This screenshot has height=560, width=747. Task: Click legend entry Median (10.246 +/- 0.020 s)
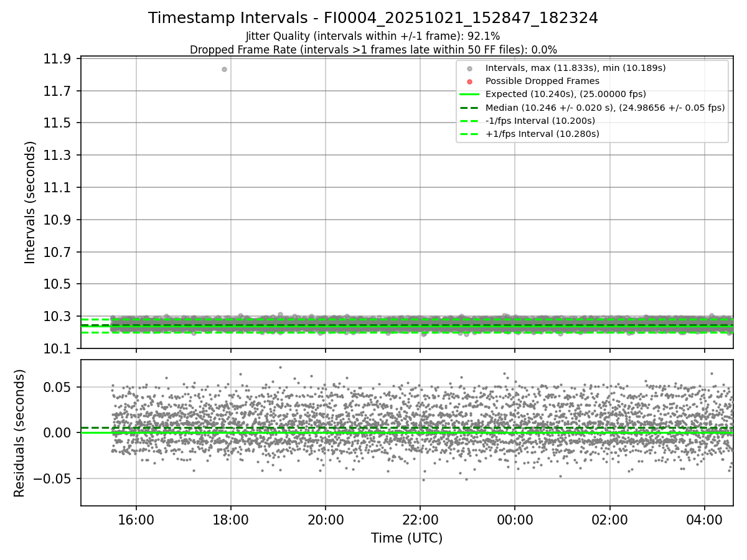[605, 107]
